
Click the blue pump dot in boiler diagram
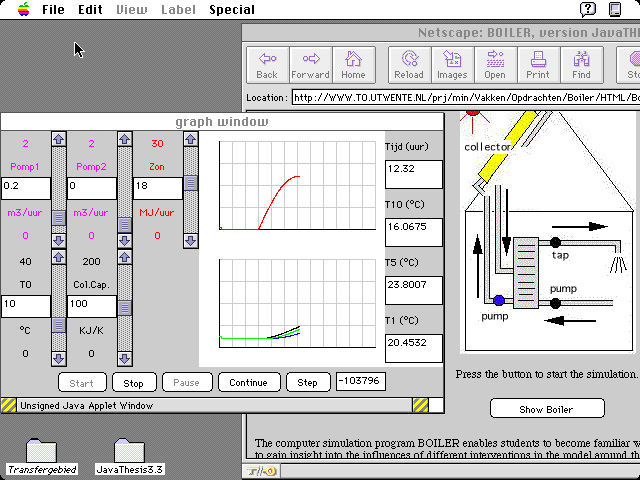499,301
